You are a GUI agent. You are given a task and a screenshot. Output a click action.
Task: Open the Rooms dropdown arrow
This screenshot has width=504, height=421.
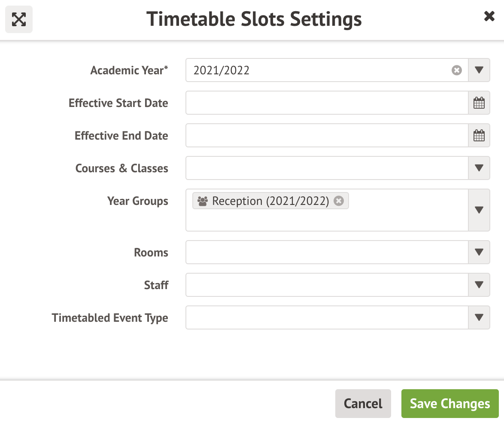[479, 253]
